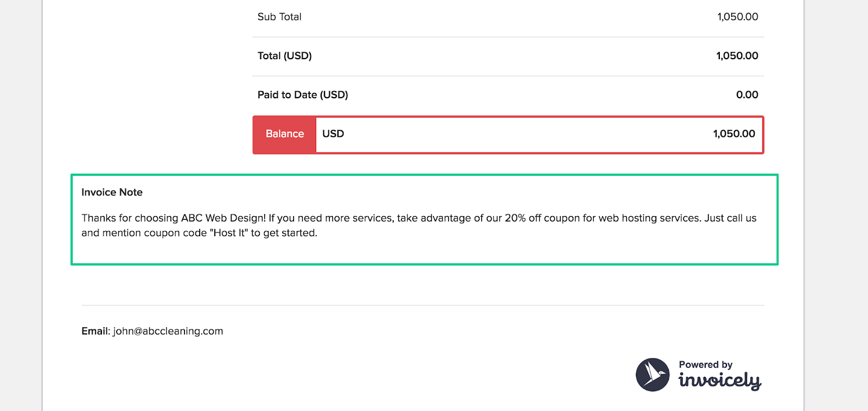Click the Total (USD) label
Viewport: 868px width, 411px height.
coord(284,56)
